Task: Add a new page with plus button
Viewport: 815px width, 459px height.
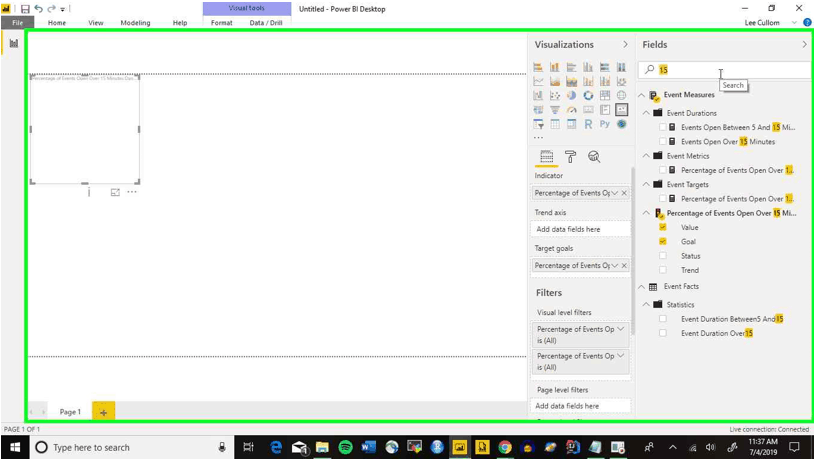Action: (103, 412)
